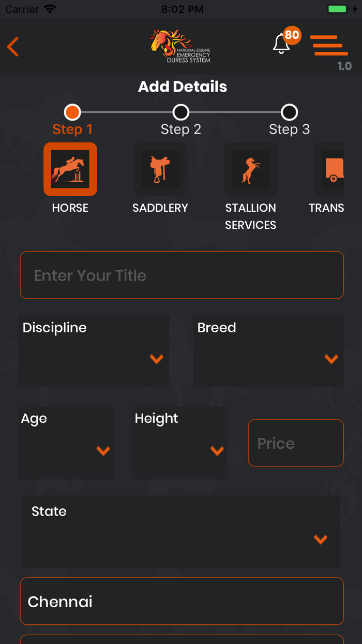Viewport: 362px width, 644px height.
Task: Select the SADDLERY category icon
Action: point(160,169)
